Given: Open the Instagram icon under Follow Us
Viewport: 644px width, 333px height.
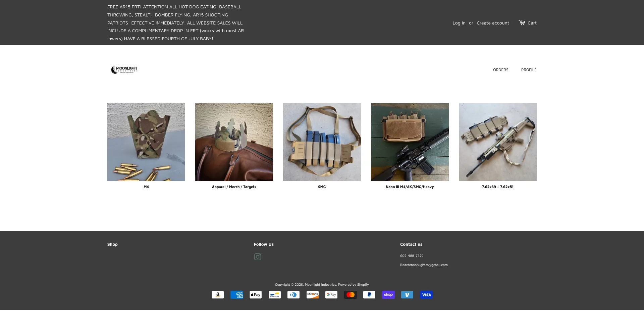Looking at the screenshot, I should (258, 257).
